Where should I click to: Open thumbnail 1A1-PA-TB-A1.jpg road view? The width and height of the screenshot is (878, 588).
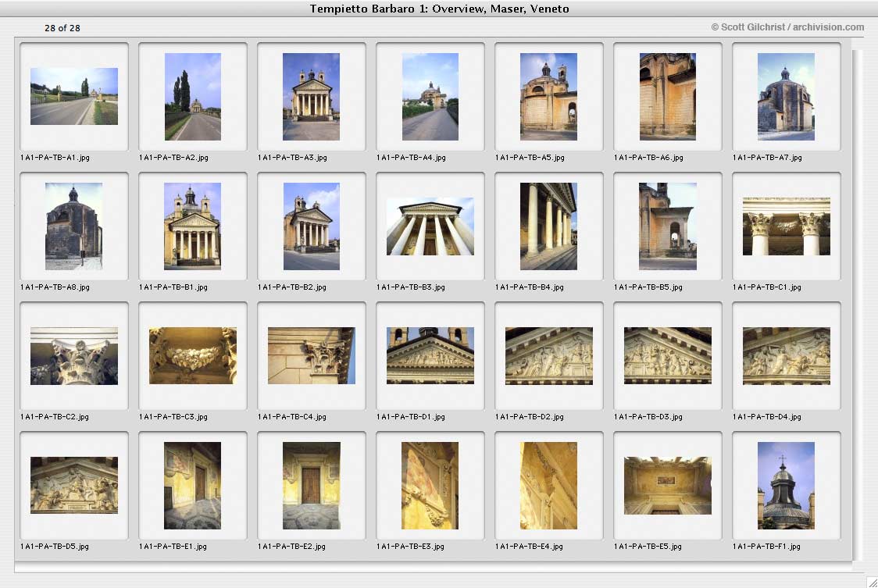click(74, 96)
